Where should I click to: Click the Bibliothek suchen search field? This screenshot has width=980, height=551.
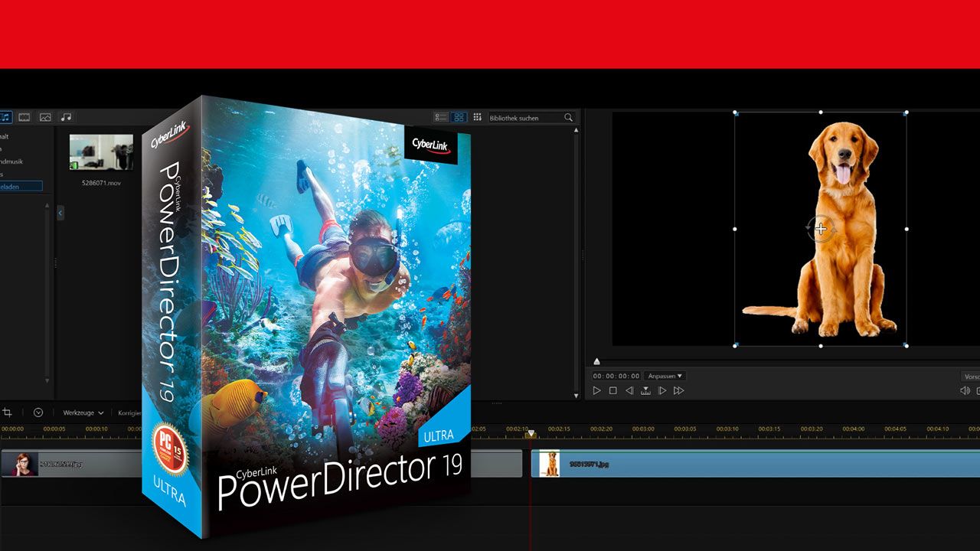pyautogui.click(x=524, y=118)
